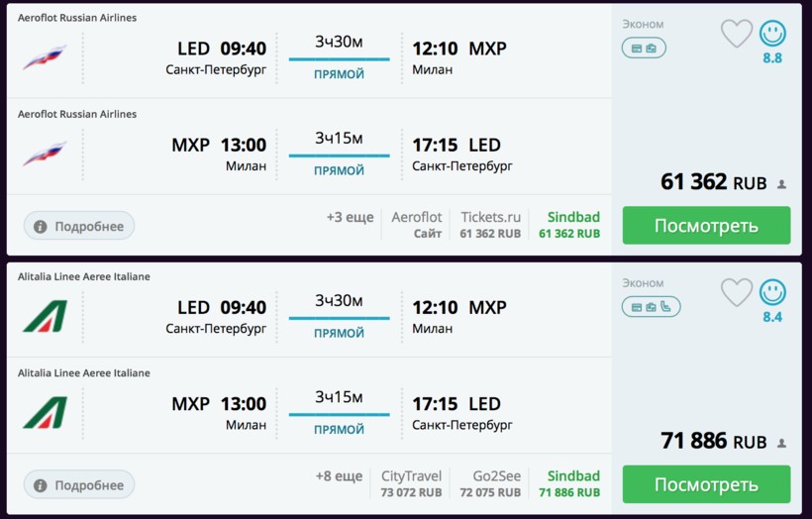Viewport: 812px width, 519px height.
Task: Click the fare amenities icons under the Alitalia Эконом label
Action: tap(651, 307)
